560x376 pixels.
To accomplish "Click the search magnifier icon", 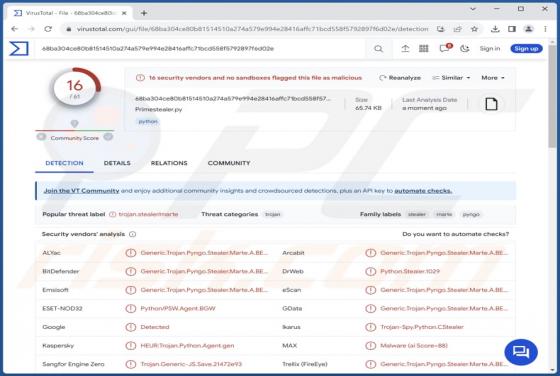I will coord(379,49).
